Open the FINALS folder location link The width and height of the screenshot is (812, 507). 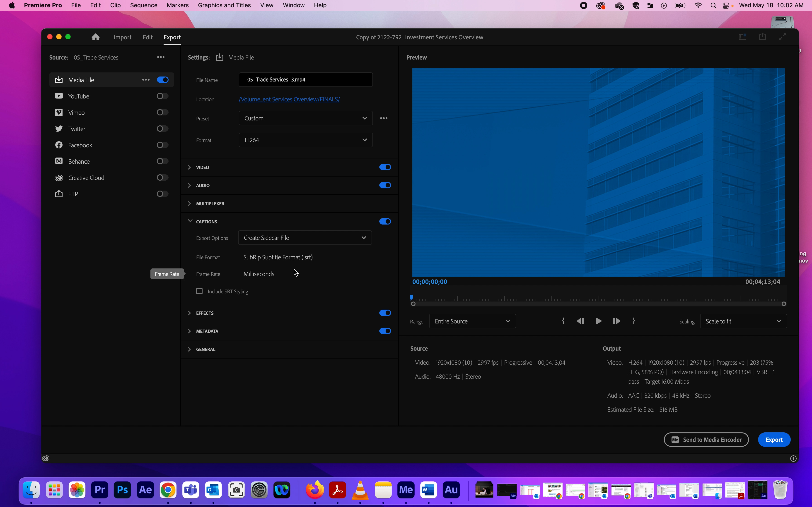click(289, 99)
